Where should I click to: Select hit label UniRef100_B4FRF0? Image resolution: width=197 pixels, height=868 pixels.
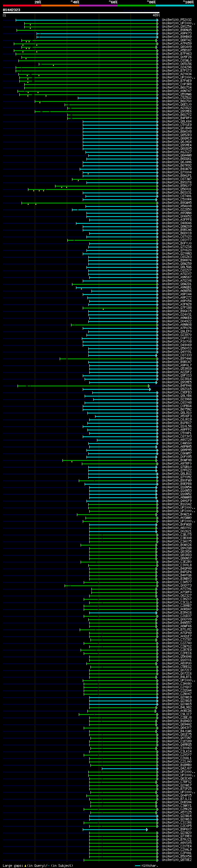pyautogui.click(x=177, y=118)
